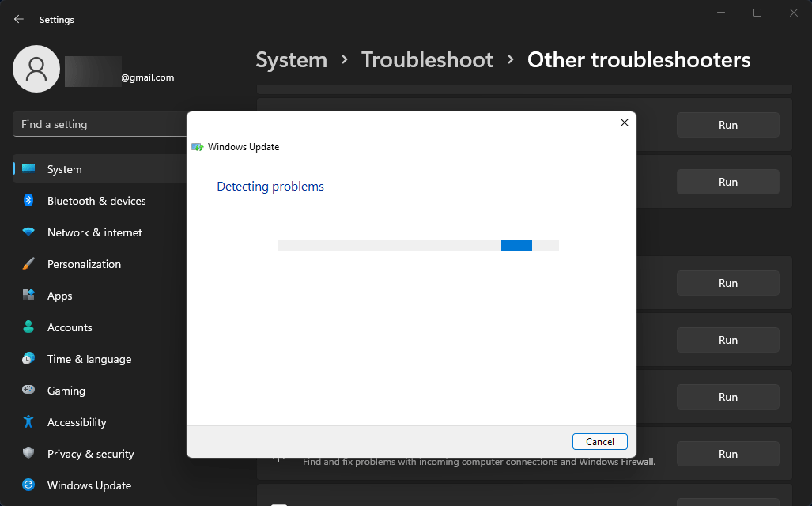Image resolution: width=812 pixels, height=506 pixels.
Task: Click the Network wifi icon in sidebar
Action: point(28,232)
